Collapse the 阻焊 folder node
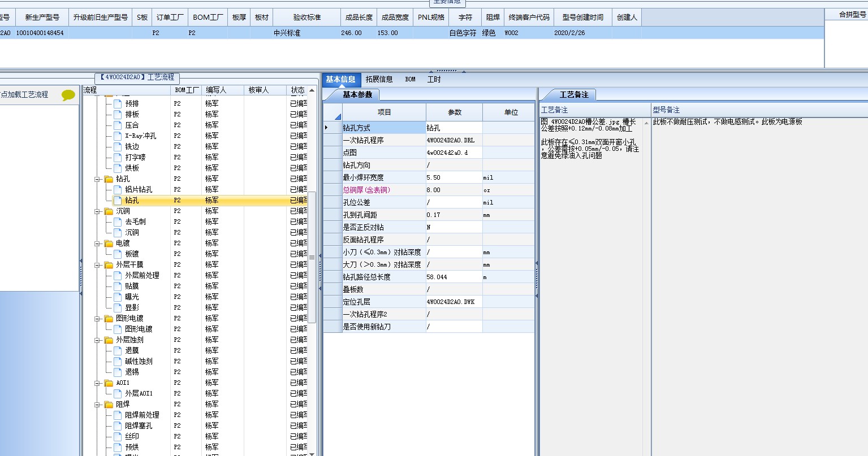The width and height of the screenshot is (868, 456). click(x=97, y=405)
